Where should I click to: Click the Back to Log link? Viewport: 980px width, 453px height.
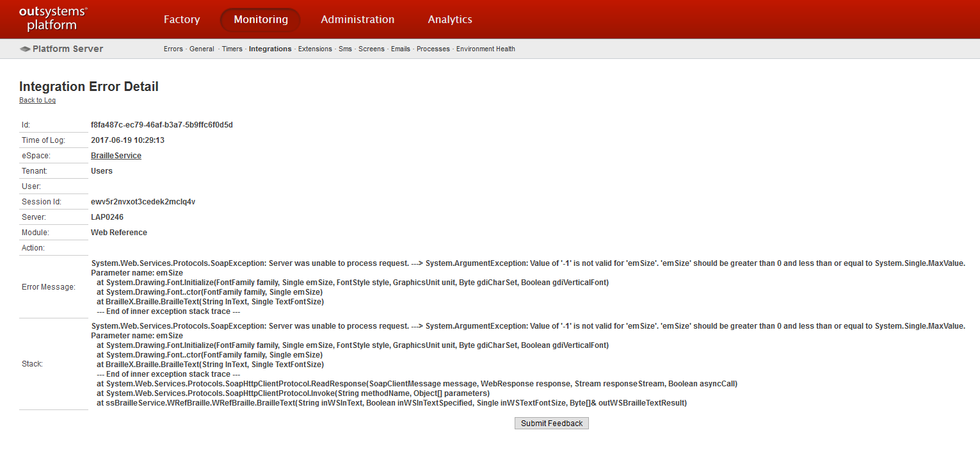(x=37, y=100)
